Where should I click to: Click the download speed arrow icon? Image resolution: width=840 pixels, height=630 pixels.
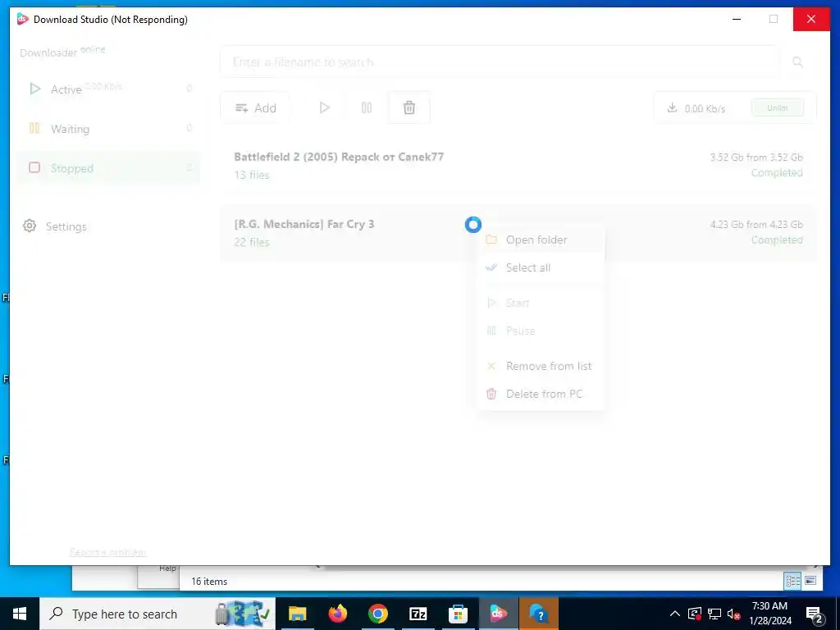tap(672, 107)
